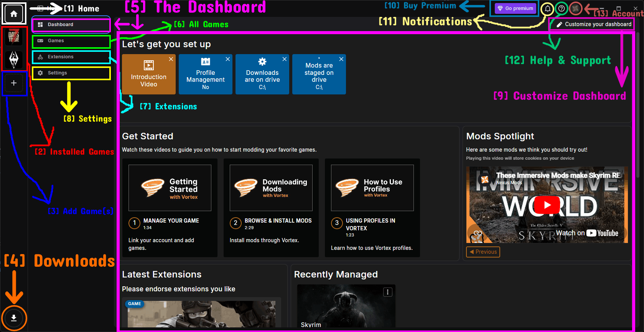Open the user account avatar icon
644x332 pixels.
tap(575, 8)
